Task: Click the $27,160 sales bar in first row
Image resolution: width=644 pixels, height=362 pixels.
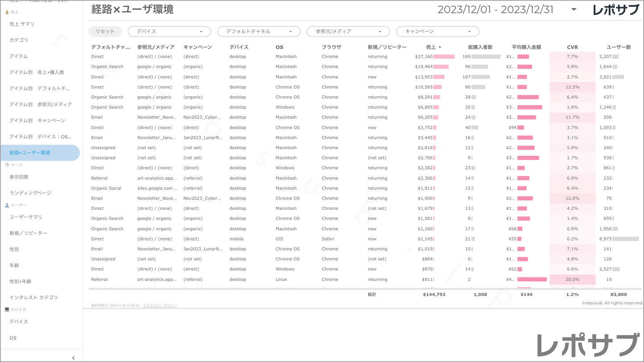Action: tap(443, 57)
